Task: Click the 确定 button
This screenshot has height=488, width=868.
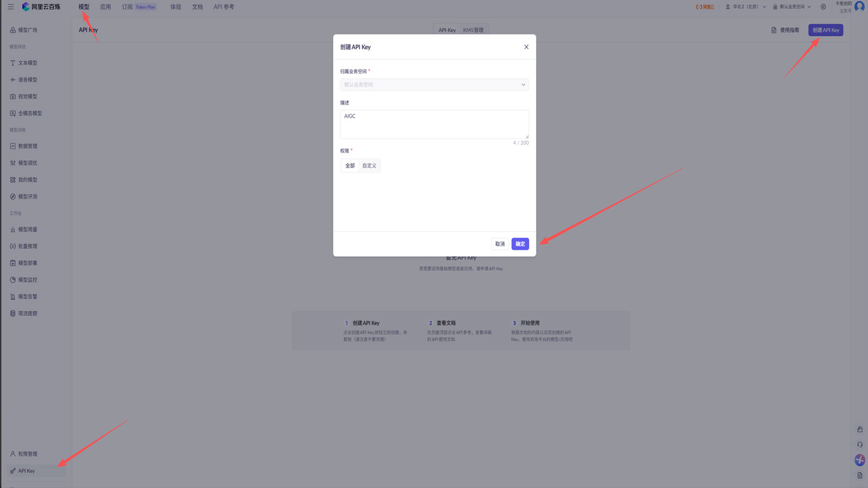Action: click(520, 244)
